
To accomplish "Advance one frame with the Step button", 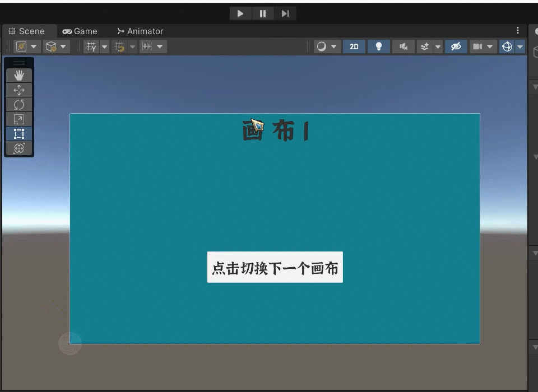I will pos(285,13).
